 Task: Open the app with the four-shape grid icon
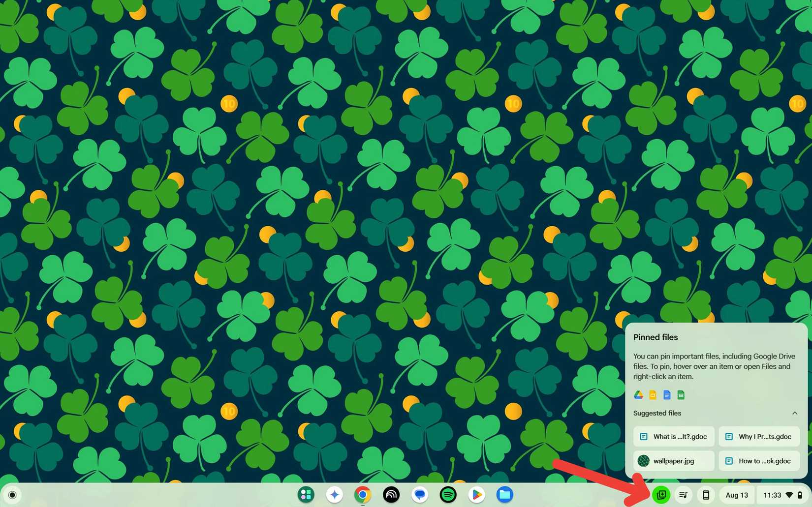pyautogui.click(x=306, y=495)
